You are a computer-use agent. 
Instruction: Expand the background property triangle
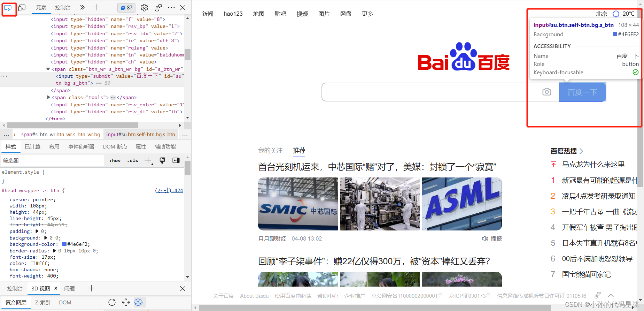coord(46,238)
